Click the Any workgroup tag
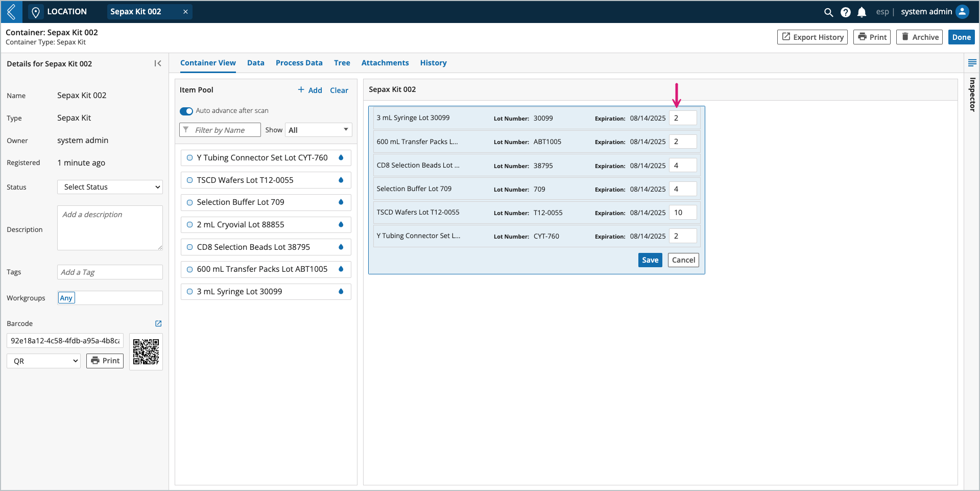Image resolution: width=980 pixels, height=491 pixels. (x=66, y=298)
